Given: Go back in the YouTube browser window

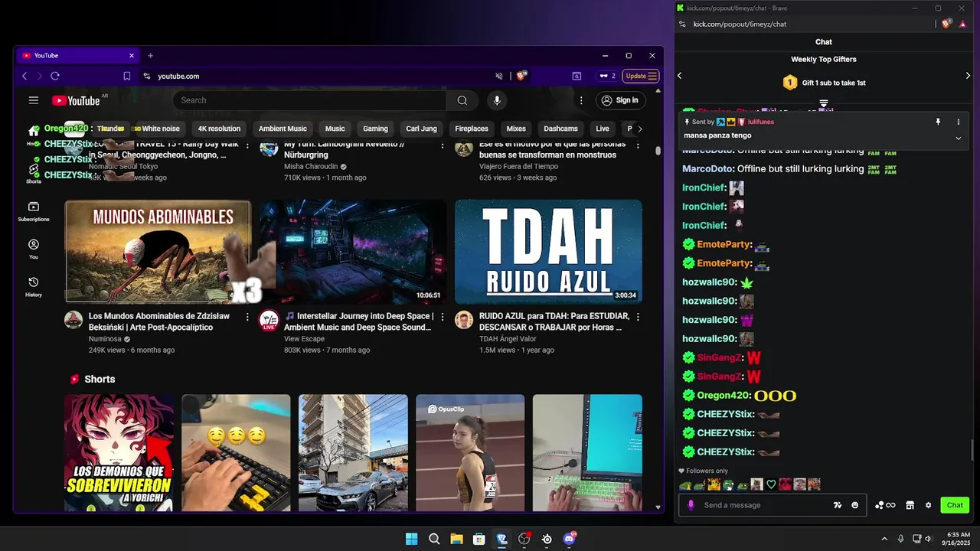Looking at the screenshot, I should coord(24,76).
